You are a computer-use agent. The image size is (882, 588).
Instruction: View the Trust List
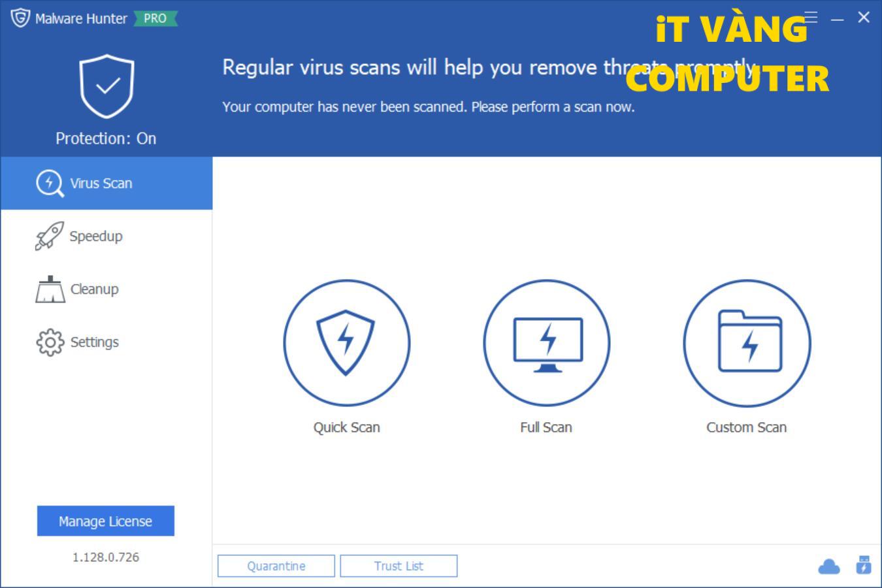399,565
